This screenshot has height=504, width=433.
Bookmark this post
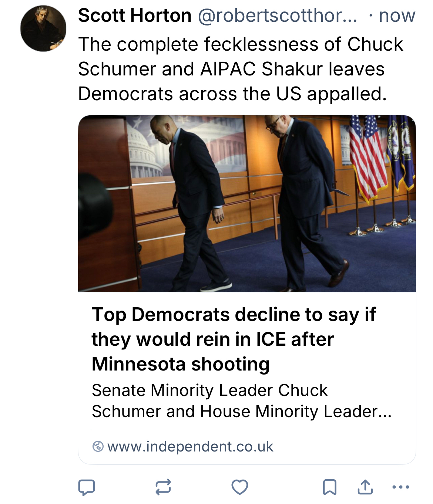point(329,487)
